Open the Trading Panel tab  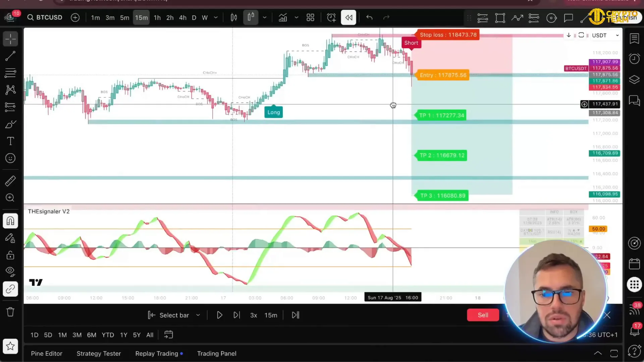(217, 354)
